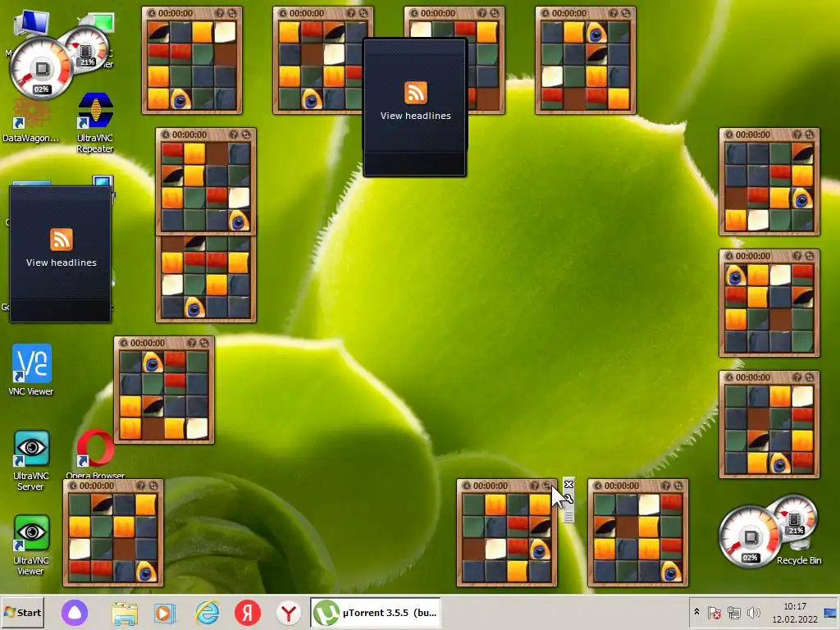Viewport: 840px width, 630px height.
Task: Open volume speaker icon in system tray
Action: [753, 612]
